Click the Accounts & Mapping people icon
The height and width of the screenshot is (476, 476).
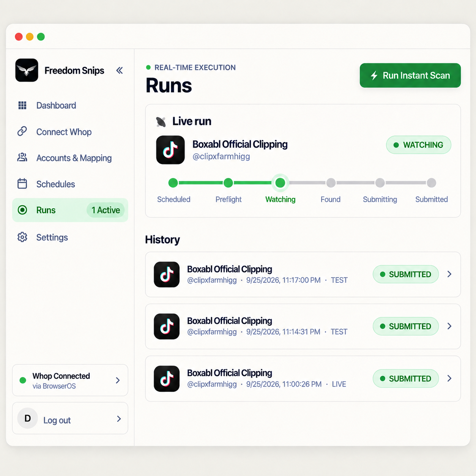coord(22,158)
